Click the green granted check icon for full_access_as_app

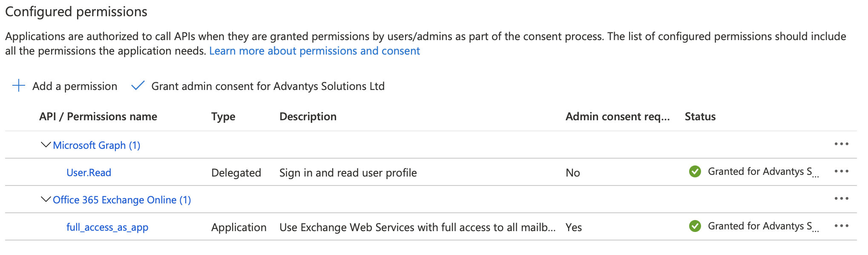click(695, 226)
